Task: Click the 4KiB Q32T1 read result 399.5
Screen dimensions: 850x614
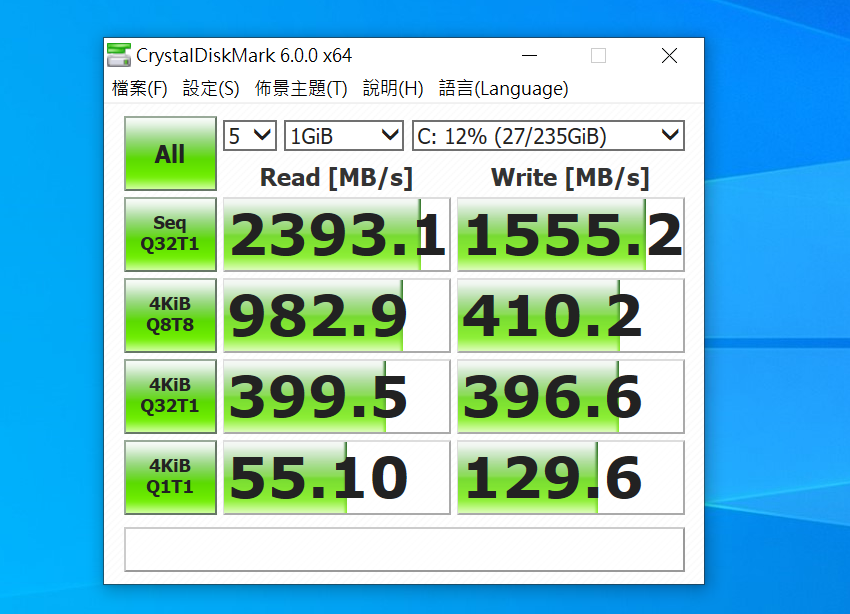Action: coord(337,396)
